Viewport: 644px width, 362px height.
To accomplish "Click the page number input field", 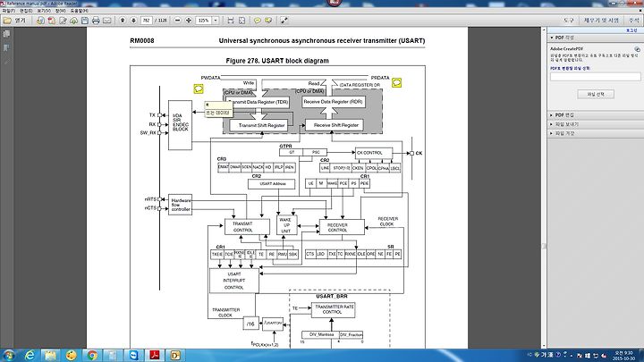I will point(146,20).
